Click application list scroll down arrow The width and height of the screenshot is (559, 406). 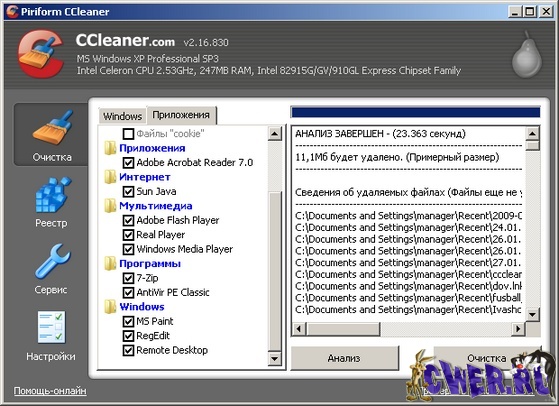tap(275, 358)
